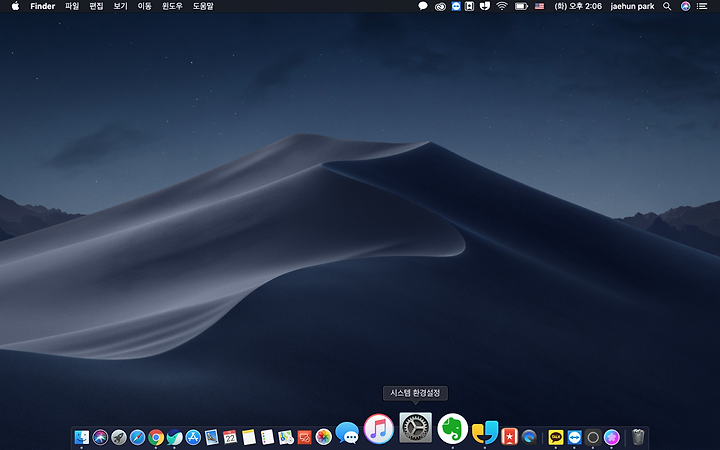Screen dimensions: 720x450
Task: Open System Preferences gear in dock
Action: point(416,428)
